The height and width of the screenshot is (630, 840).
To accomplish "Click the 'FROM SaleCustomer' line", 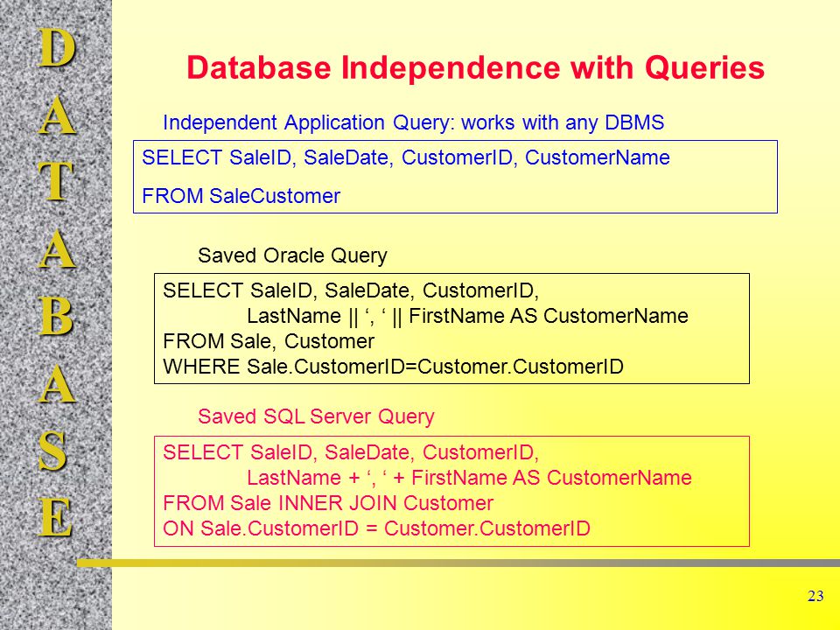I will tap(241, 196).
